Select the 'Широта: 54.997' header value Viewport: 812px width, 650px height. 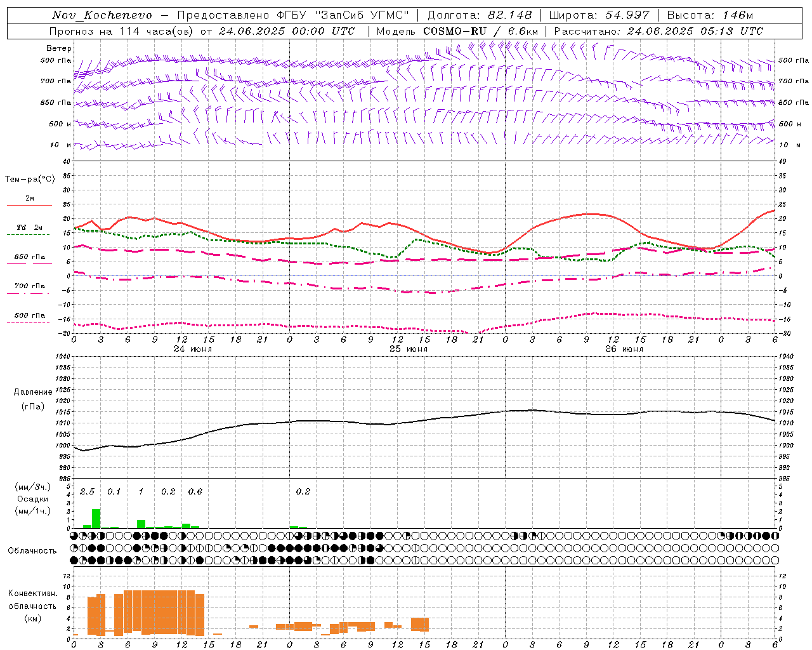point(599,15)
